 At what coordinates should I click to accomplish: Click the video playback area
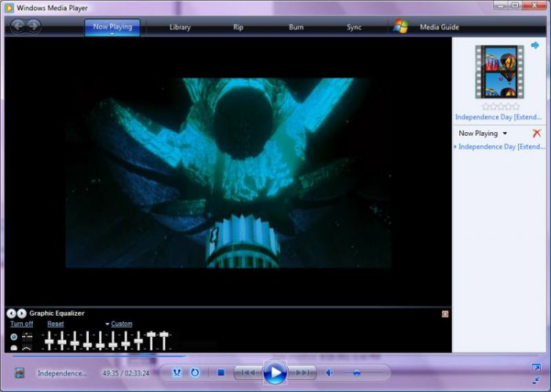(x=228, y=173)
